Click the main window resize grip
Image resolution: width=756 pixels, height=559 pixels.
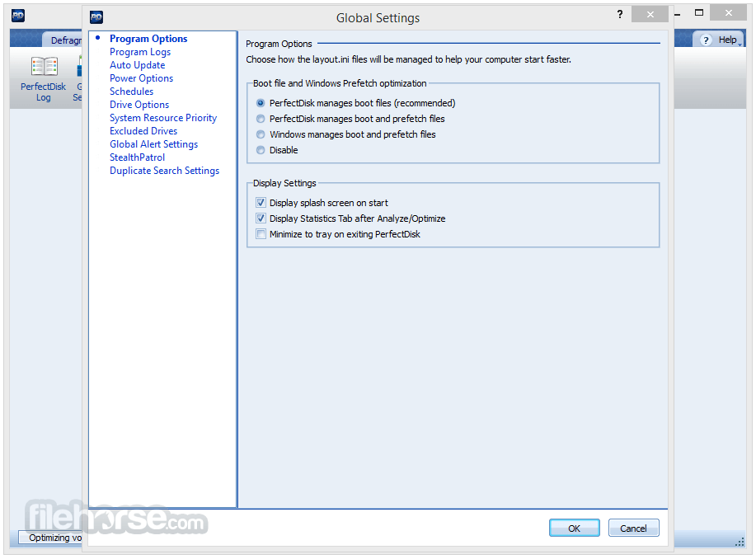[740, 543]
